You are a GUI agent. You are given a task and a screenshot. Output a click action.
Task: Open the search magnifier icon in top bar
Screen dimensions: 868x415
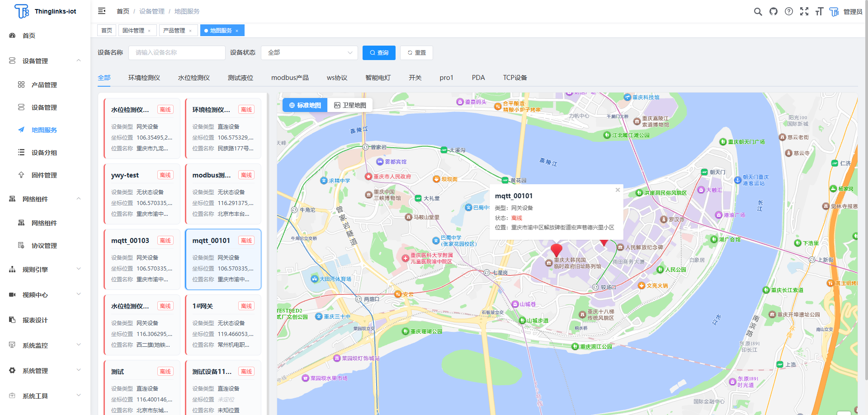pyautogui.click(x=758, y=11)
